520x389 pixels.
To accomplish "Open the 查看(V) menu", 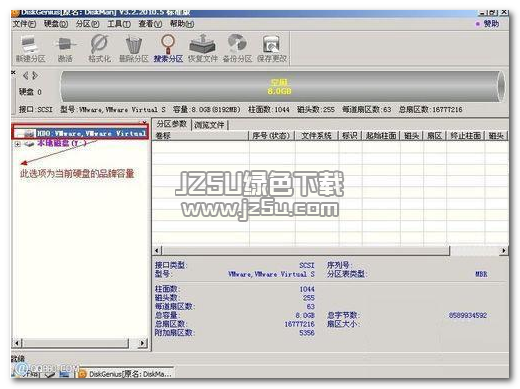I will tap(150, 24).
